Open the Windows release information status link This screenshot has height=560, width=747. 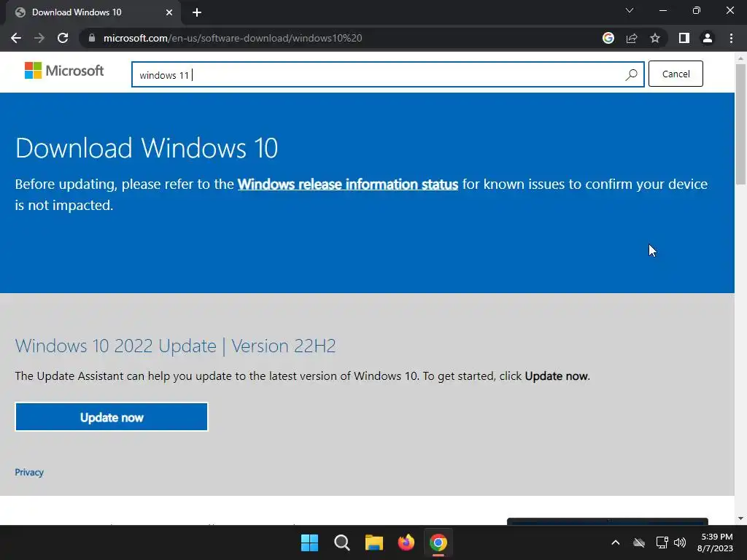pyautogui.click(x=348, y=184)
